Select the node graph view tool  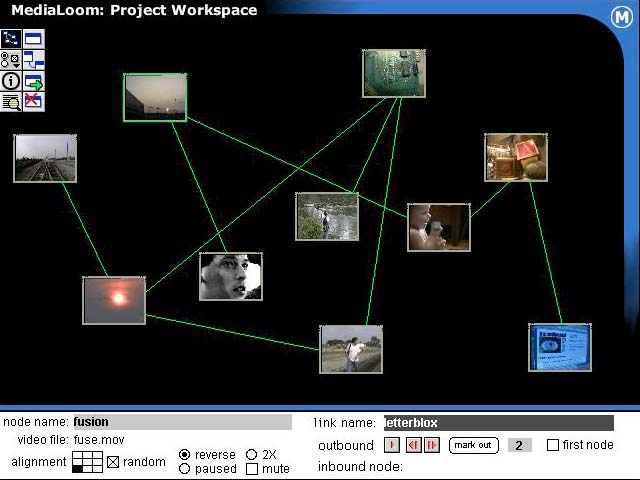11,39
